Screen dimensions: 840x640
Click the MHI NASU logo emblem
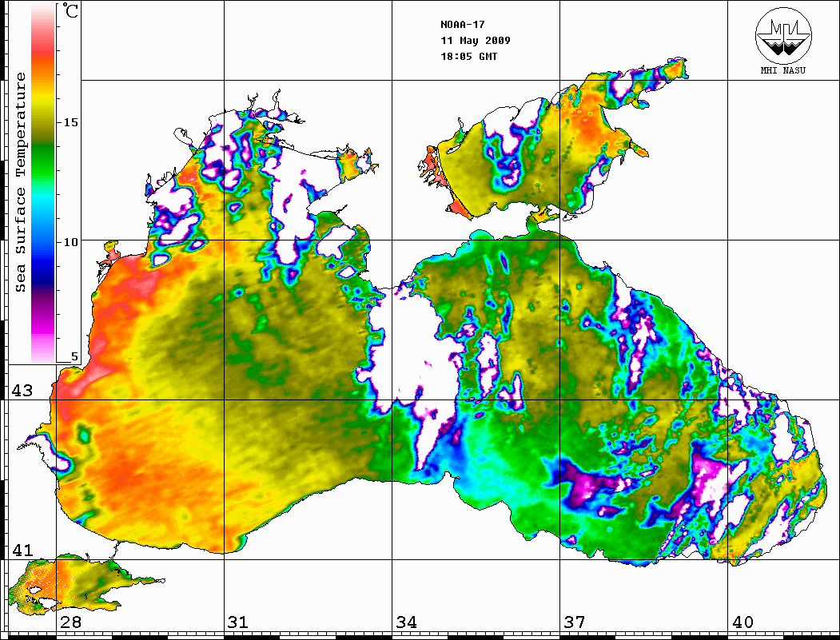click(785, 37)
